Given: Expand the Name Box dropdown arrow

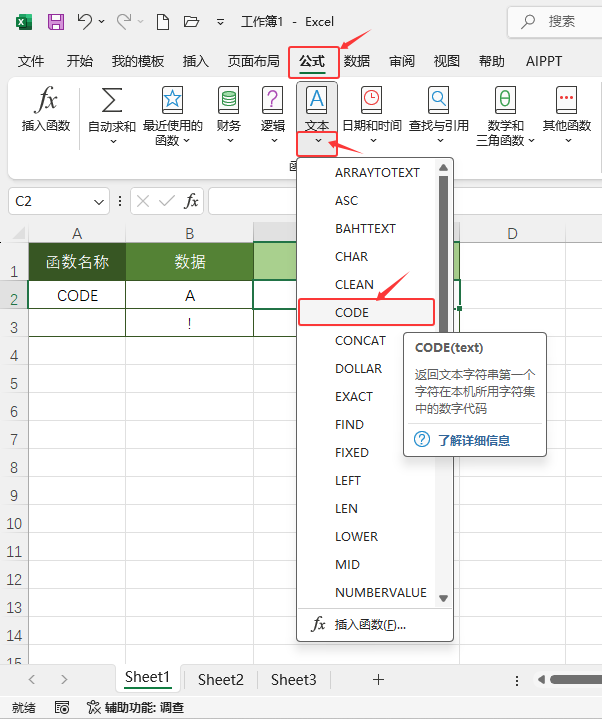Looking at the screenshot, I should [99, 202].
